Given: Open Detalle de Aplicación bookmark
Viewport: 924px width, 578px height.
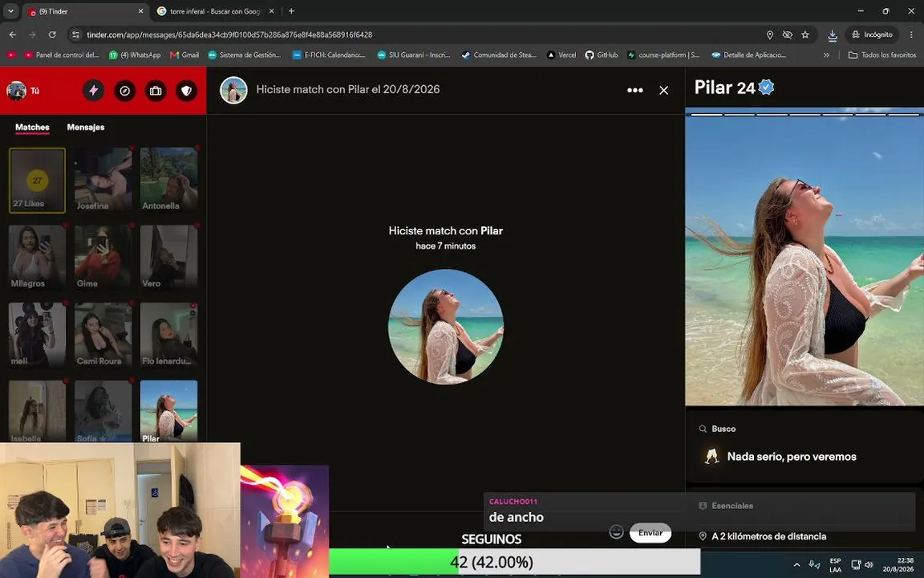Looking at the screenshot, I should coord(749,55).
